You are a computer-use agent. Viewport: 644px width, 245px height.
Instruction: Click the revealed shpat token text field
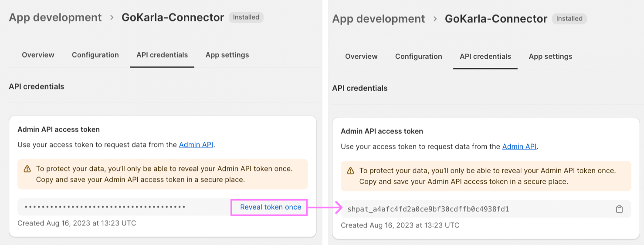tap(428, 209)
